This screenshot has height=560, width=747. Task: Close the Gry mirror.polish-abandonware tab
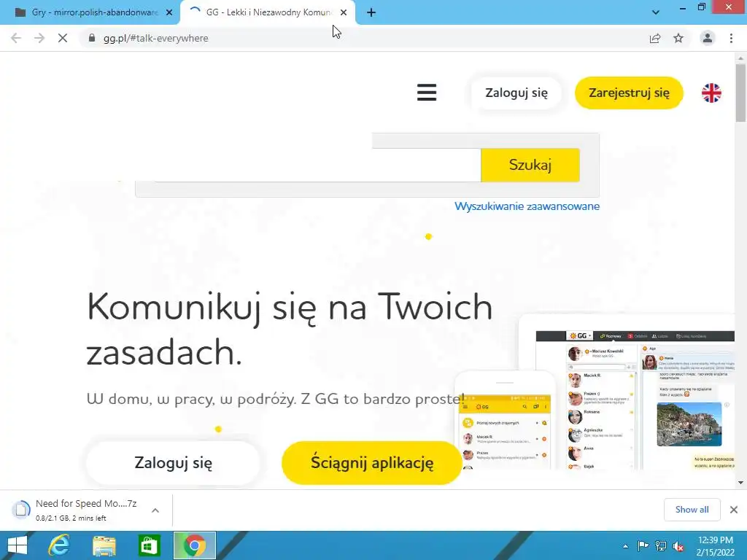pos(169,12)
